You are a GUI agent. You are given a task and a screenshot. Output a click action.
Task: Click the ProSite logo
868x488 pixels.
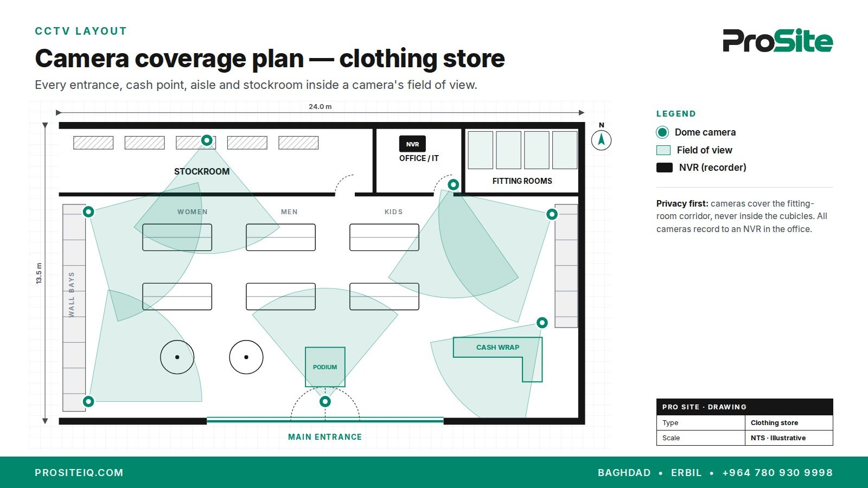777,41
